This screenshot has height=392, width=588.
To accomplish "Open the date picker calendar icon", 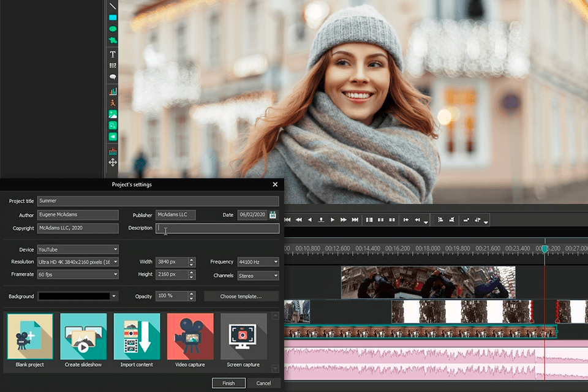I will [273, 215].
